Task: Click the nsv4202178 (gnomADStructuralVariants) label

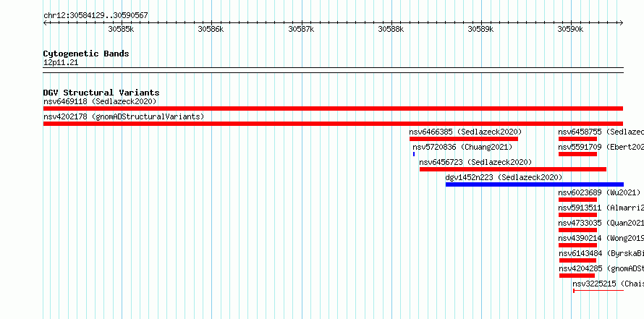Action: 124,116
